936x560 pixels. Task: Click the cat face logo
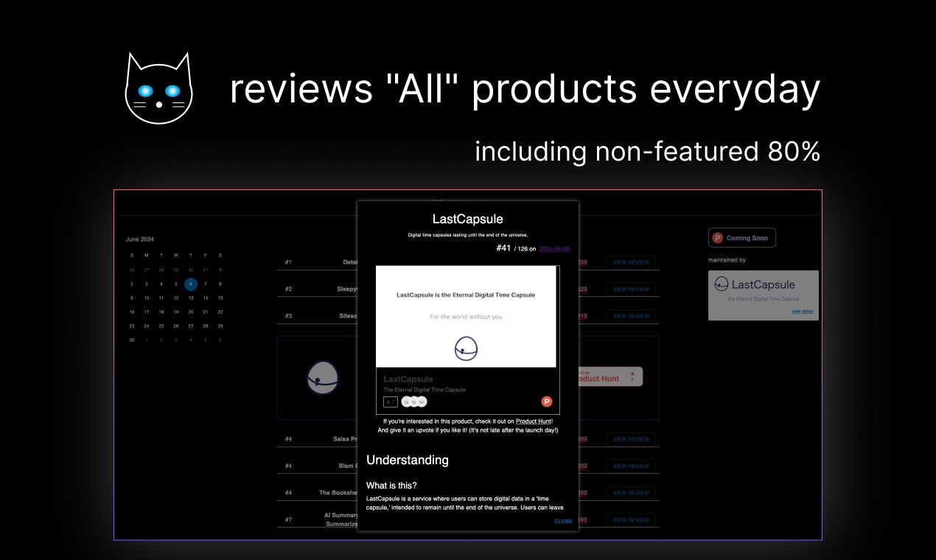click(x=158, y=88)
